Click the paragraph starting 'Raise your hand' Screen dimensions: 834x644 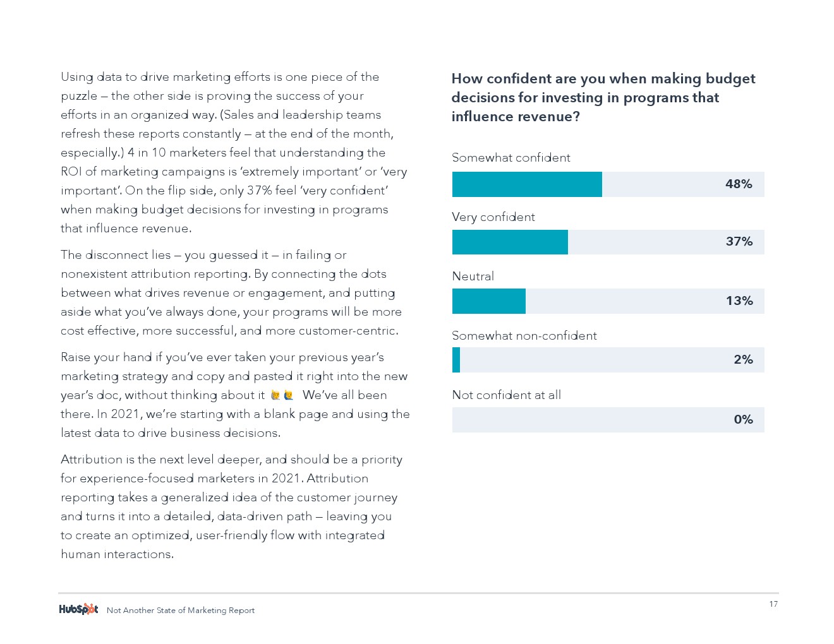coord(235,395)
